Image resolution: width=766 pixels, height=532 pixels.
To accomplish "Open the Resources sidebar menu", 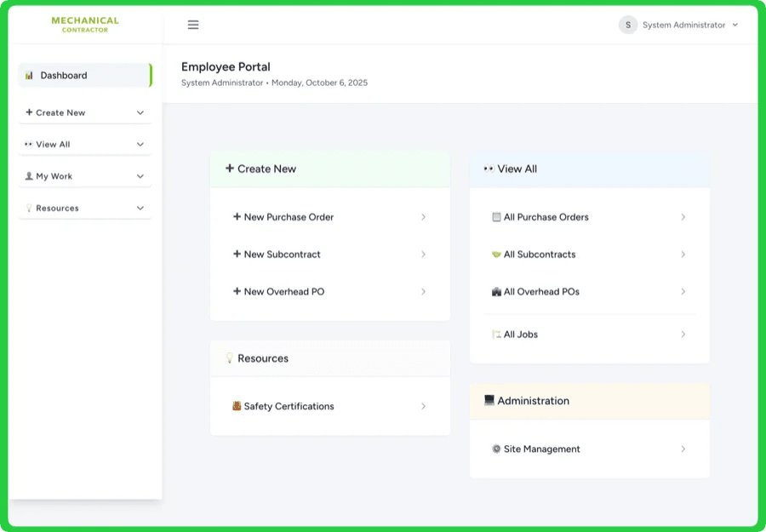I will 83,207.
